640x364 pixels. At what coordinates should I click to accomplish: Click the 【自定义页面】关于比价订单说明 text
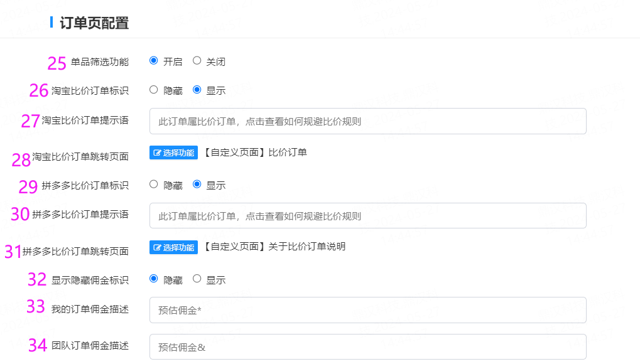(274, 247)
